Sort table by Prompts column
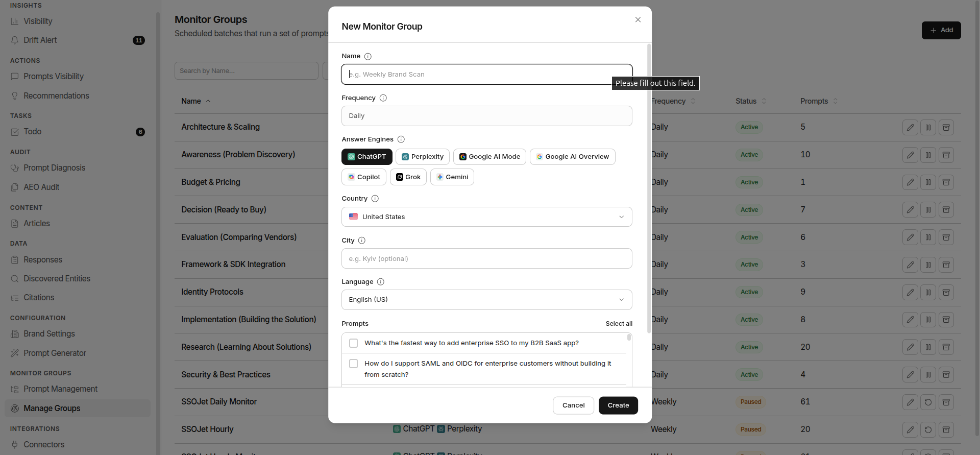The height and width of the screenshot is (455, 980). 819,101
